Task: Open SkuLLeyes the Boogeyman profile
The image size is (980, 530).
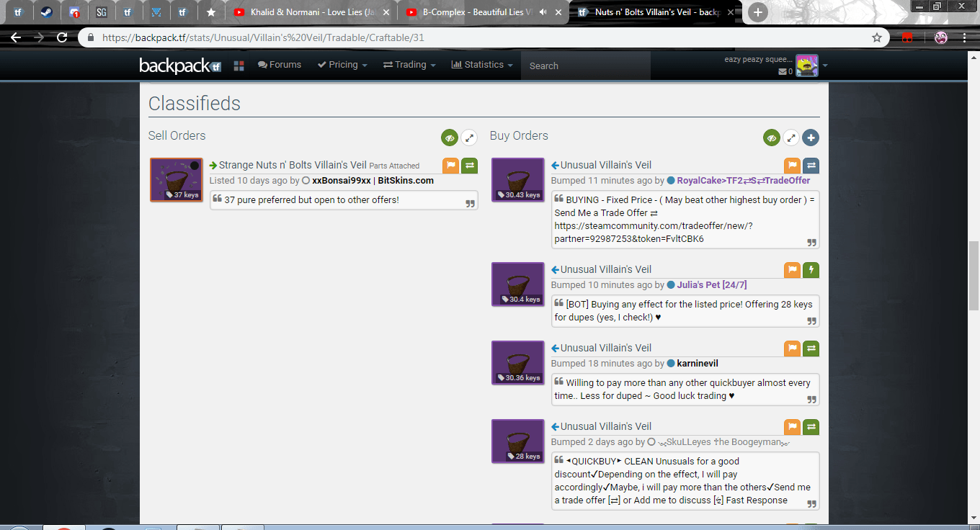Action: point(724,442)
